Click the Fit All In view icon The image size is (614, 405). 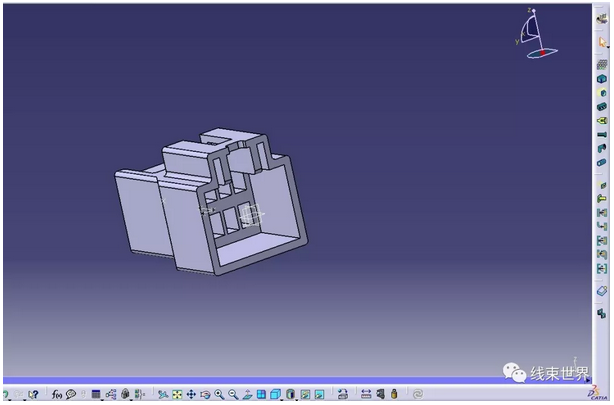coord(177,395)
